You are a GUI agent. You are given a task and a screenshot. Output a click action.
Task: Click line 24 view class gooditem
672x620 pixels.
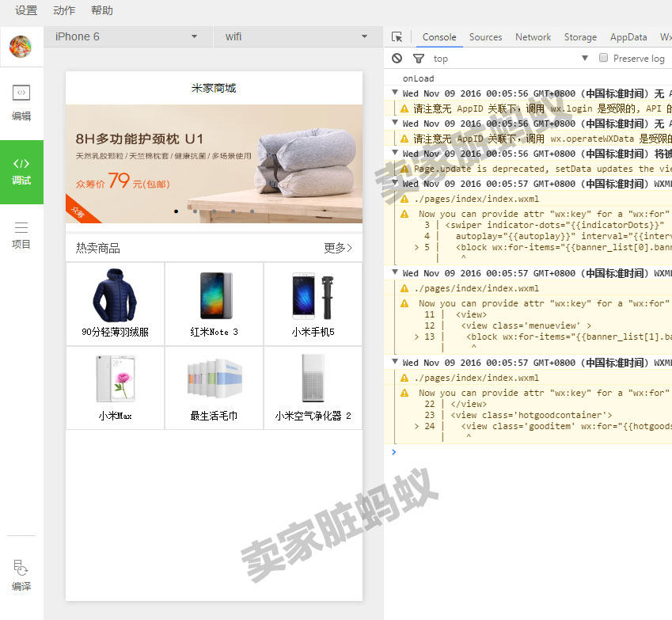[x=566, y=426]
